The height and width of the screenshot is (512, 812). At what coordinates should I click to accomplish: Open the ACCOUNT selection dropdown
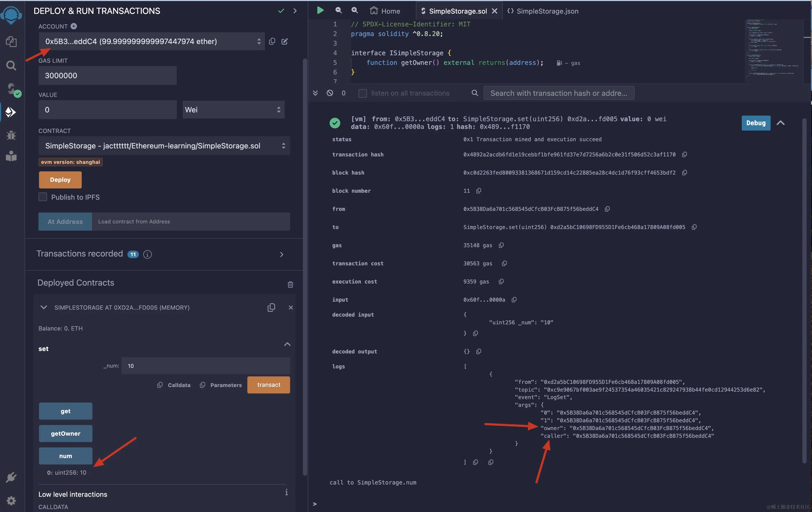152,41
